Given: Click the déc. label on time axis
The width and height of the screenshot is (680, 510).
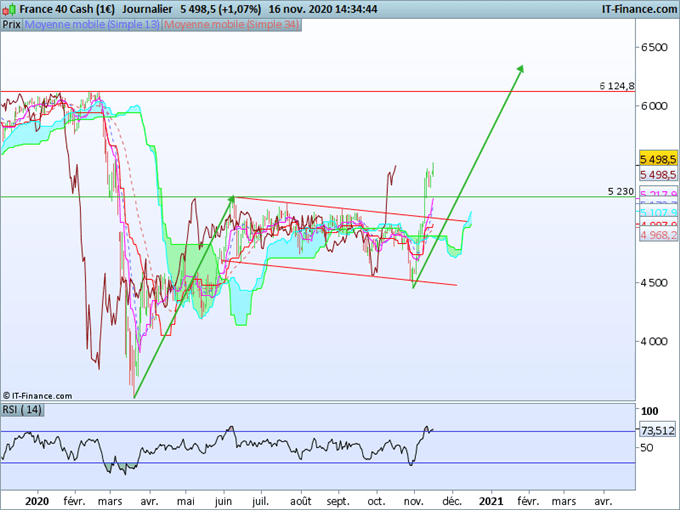Looking at the screenshot, I should (x=452, y=501).
